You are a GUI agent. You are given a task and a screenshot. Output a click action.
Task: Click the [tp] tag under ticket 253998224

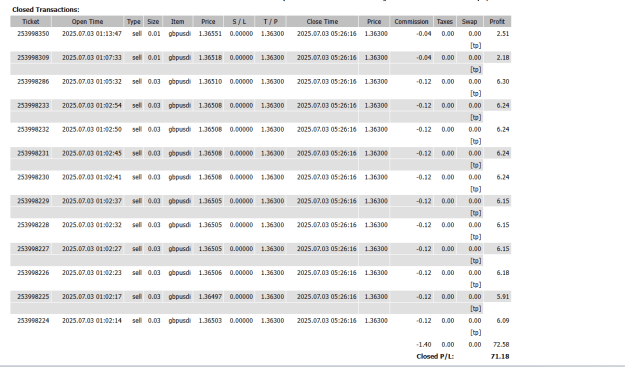476,333
